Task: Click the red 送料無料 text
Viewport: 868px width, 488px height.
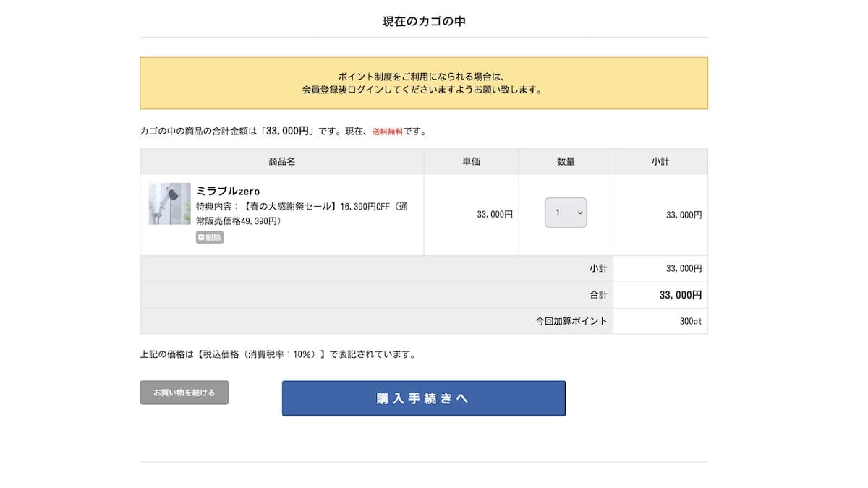Action: [388, 132]
